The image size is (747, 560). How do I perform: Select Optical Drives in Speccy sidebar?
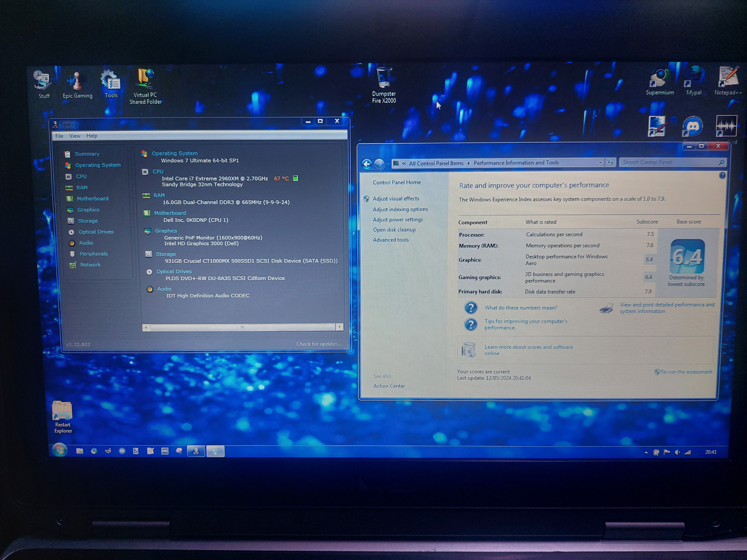pos(96,232)
